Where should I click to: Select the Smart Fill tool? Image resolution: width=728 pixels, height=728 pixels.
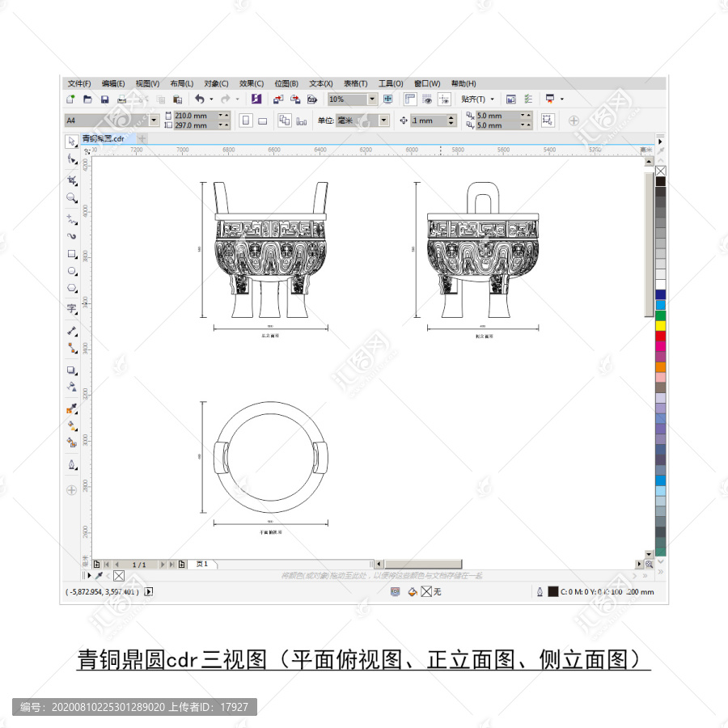tap(71, 442)
